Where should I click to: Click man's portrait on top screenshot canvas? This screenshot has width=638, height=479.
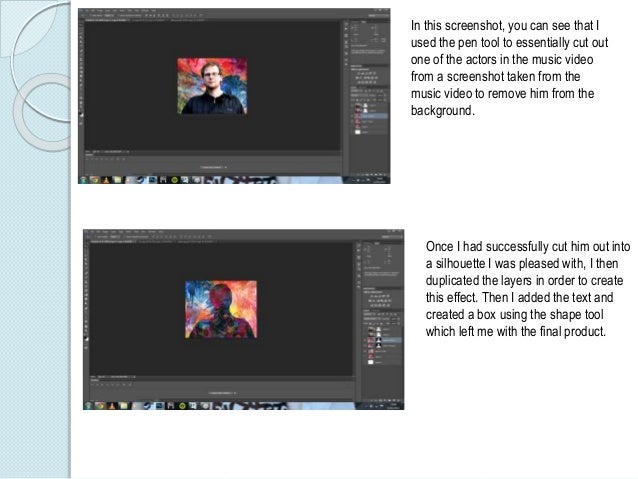tap(212, 86)
